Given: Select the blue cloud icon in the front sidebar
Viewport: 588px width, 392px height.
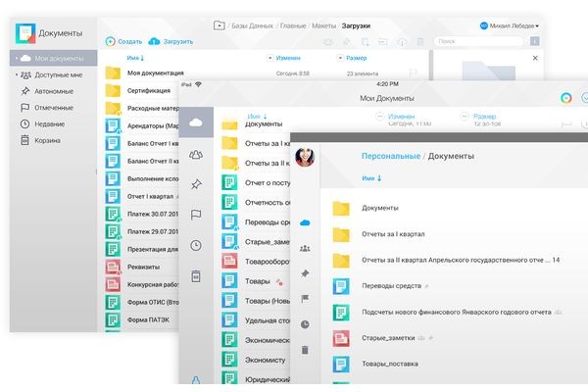Looking at the screenshot, I should pyautogui.click(x=305, y=222).
